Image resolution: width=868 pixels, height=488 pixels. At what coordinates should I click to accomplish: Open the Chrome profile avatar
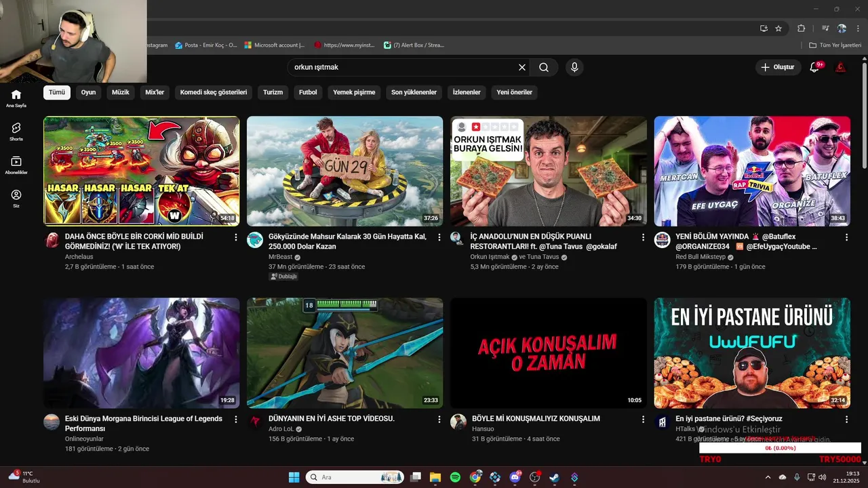click(x=842, y=28)
